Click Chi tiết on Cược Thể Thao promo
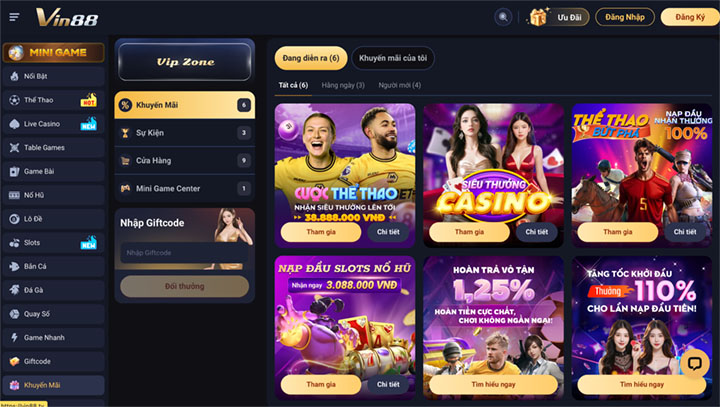This screenshot has height=407, width=720. click(x=388, y=232)
